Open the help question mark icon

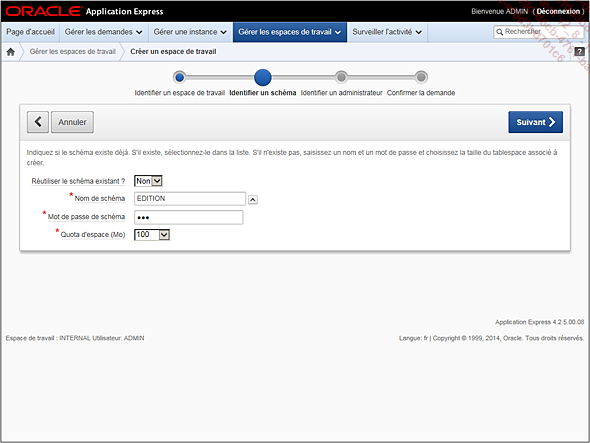pos(579,52)
